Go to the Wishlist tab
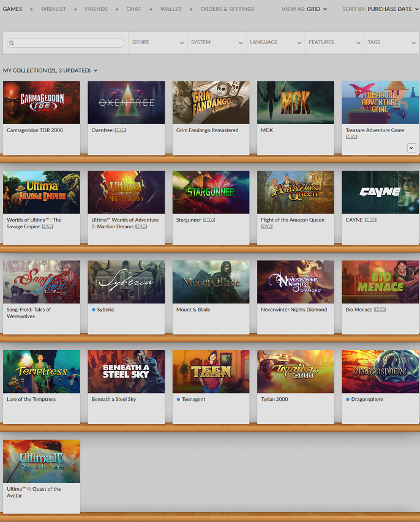The width and height of the screenshot is (420, 522). point(53,9)
